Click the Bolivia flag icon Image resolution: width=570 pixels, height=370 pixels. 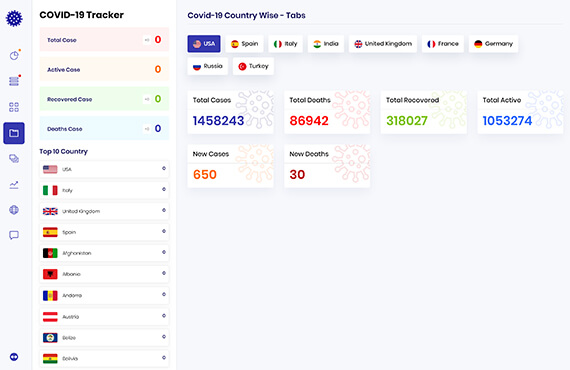pos(50,359)
